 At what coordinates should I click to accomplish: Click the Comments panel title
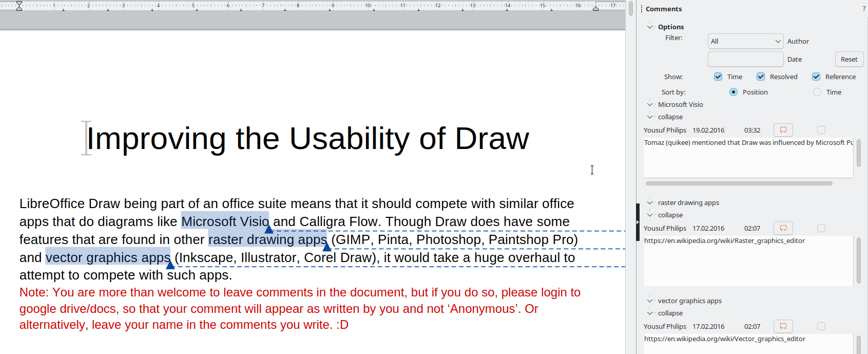pos(664,9)
